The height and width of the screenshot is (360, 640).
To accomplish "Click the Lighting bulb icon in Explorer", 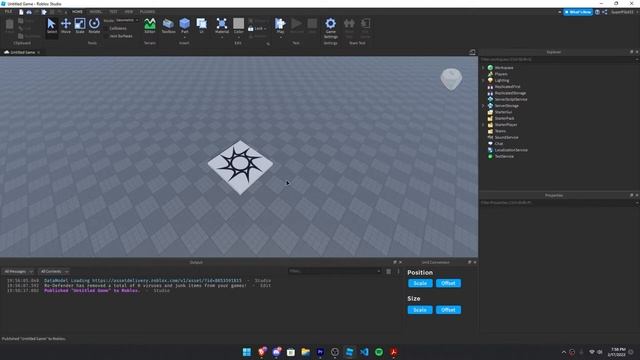I will (490, 80).
